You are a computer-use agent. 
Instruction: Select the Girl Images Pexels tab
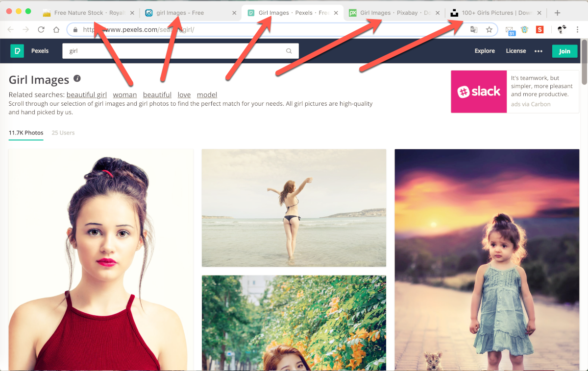point(292,13)
